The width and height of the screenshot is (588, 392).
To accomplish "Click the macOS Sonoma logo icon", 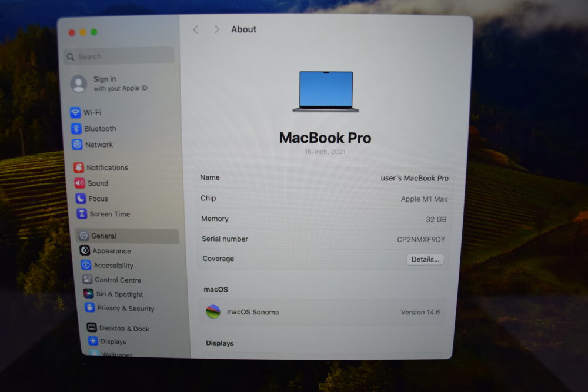I will pyautogui.click(x=213, y=311).
